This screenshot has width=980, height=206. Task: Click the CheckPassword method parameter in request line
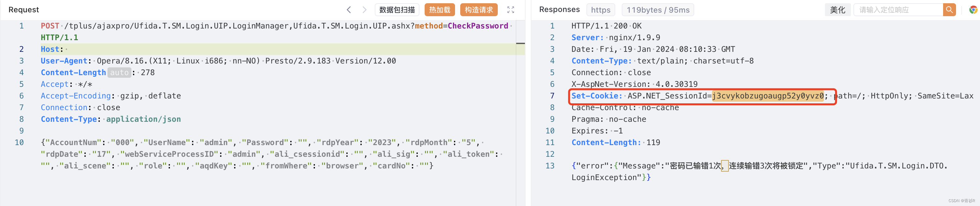click(478, 26)
